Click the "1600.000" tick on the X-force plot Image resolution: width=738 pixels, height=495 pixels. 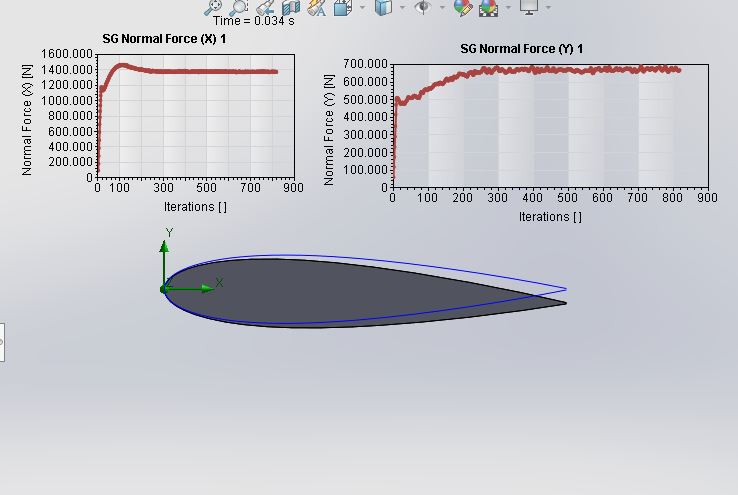pos(66,54)
